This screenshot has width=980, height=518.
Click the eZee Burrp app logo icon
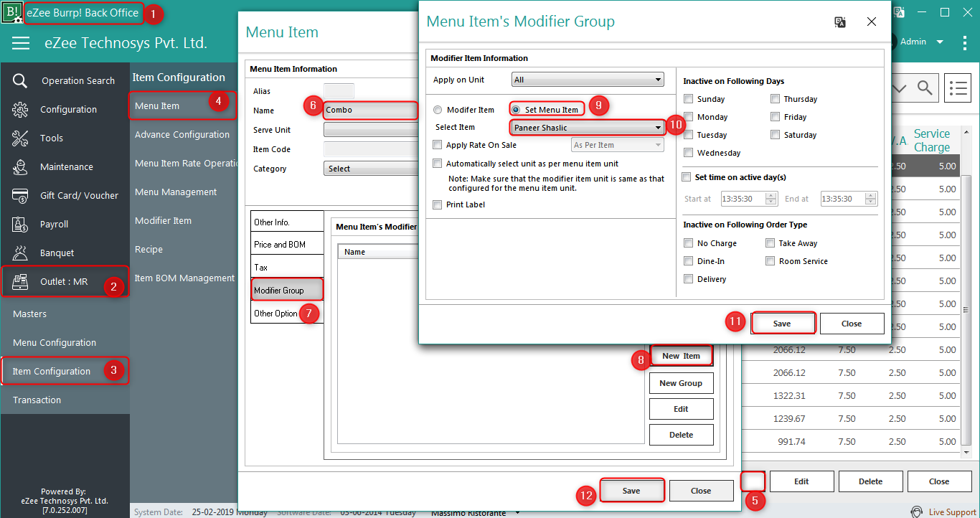click(x=12, y=12)
